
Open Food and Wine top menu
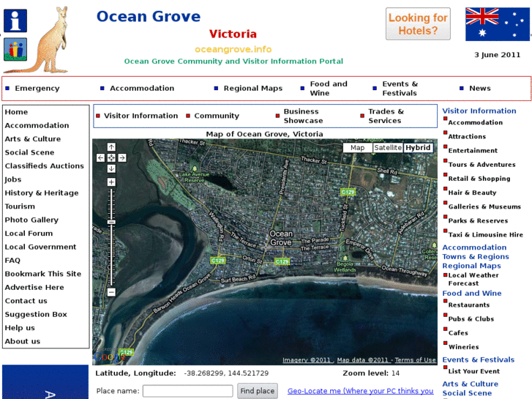[329, 89]
